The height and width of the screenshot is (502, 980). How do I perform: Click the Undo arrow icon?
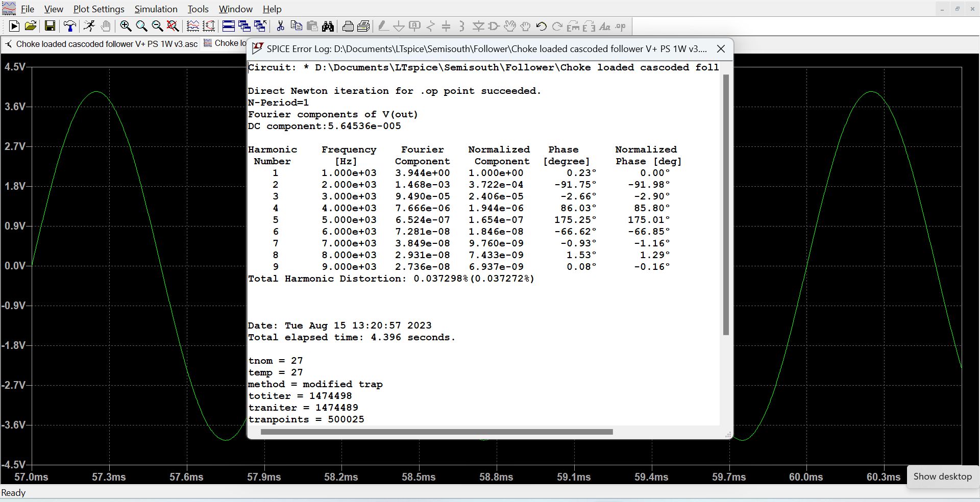tap(542, 27)
